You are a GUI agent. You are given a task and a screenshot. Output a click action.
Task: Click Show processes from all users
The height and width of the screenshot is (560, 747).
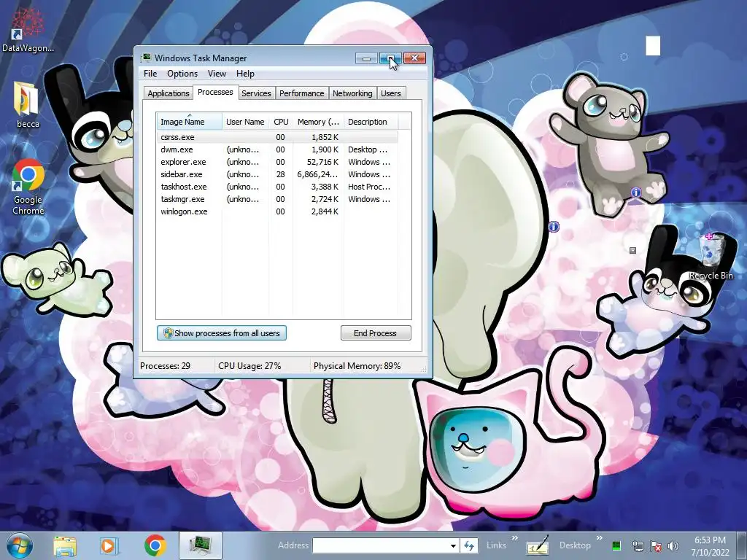[222, 332]
